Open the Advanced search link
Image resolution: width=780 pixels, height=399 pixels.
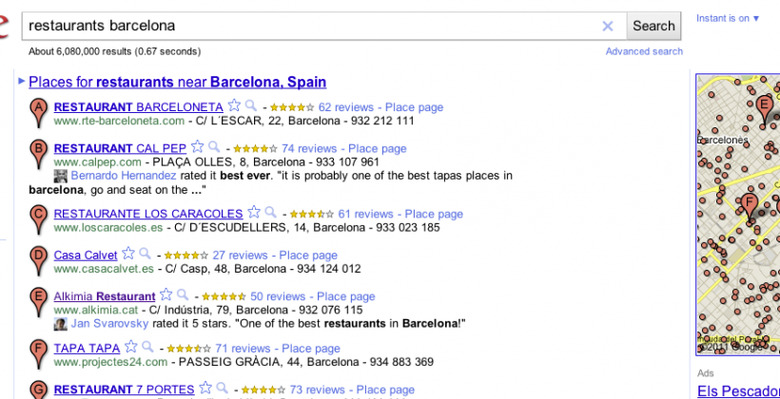pos(644,51)
